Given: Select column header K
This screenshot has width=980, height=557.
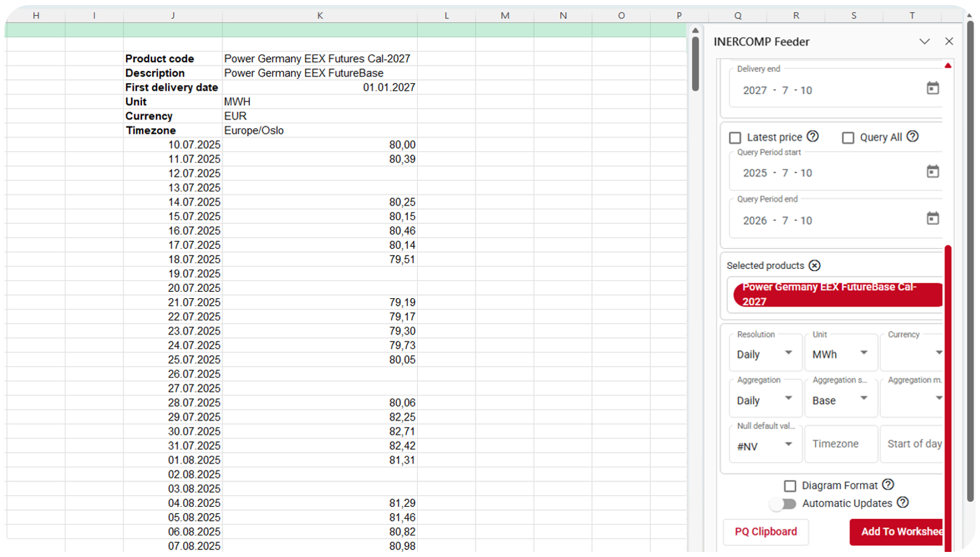Looking at the screenshot, I should click(319, 15).
